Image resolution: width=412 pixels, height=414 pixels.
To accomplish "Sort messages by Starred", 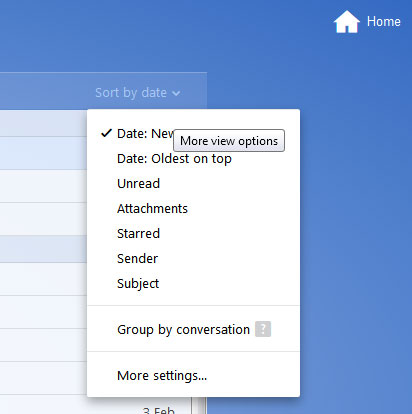I will (x=193, y=234).
